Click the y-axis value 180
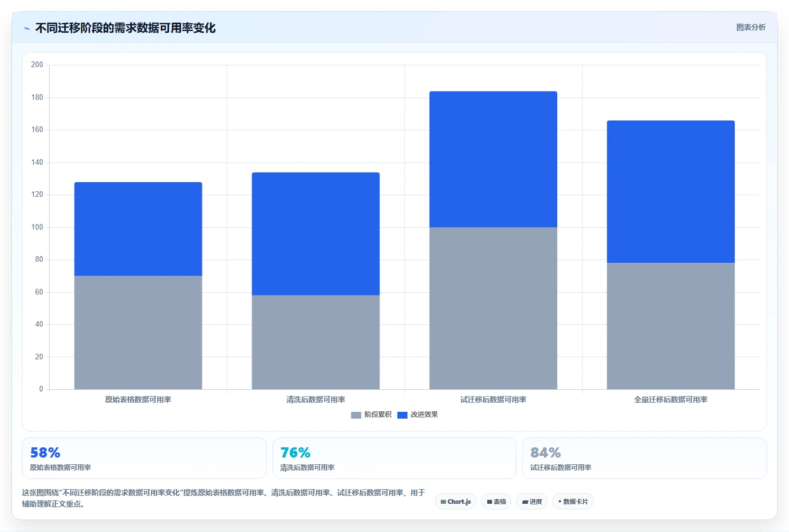 37,98
